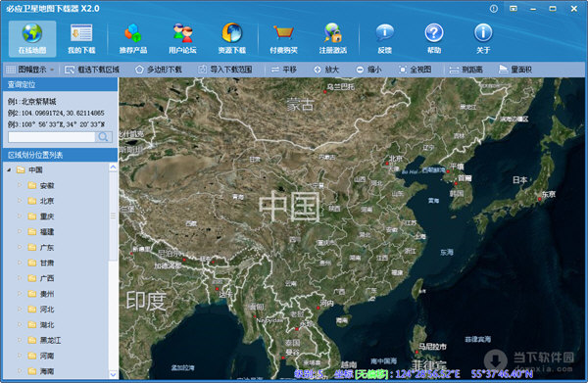The image size is (588, 383).
Task: Select 海南 in region list
Action: (x=47, y=371)
